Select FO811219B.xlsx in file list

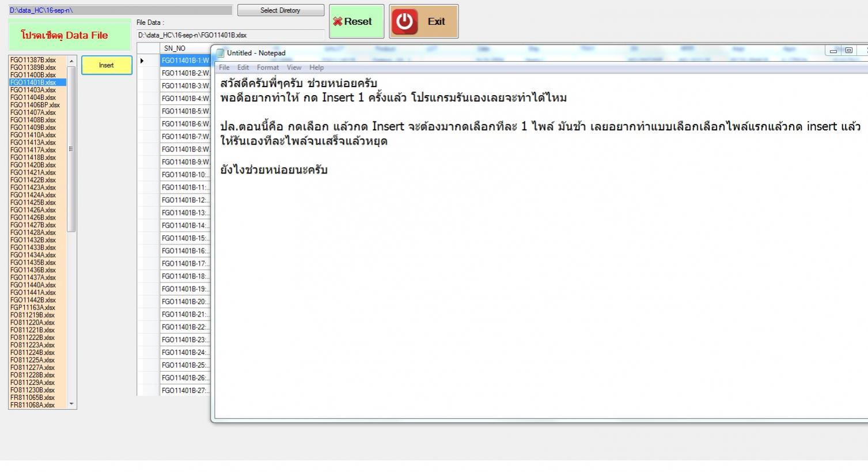pos(33,315)
